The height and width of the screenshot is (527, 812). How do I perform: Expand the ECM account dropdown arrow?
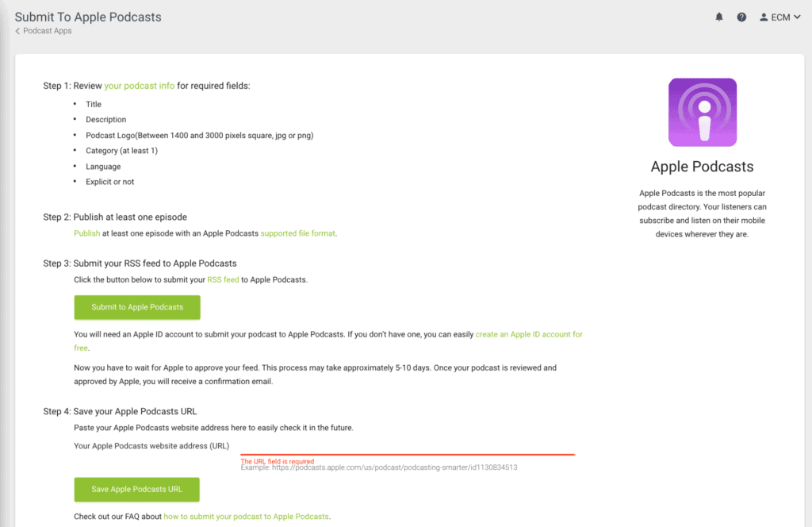click(x=797, y=17)
